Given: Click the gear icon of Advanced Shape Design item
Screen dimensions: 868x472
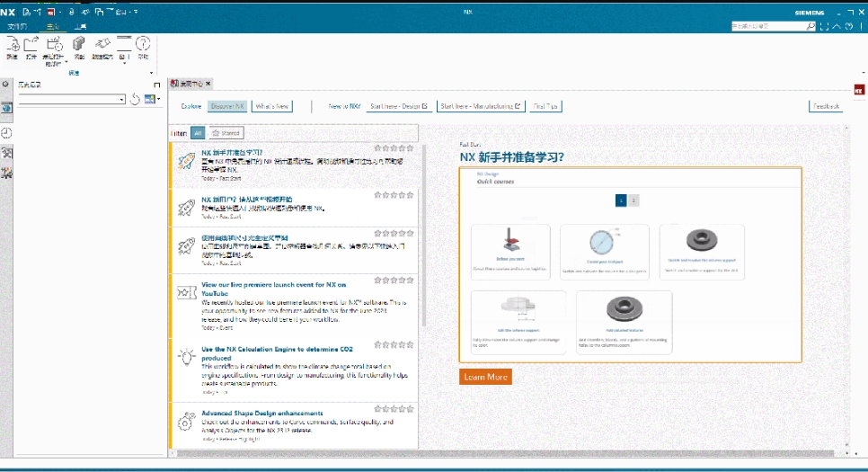Looking at the screenshot, I should coord(187,422).
